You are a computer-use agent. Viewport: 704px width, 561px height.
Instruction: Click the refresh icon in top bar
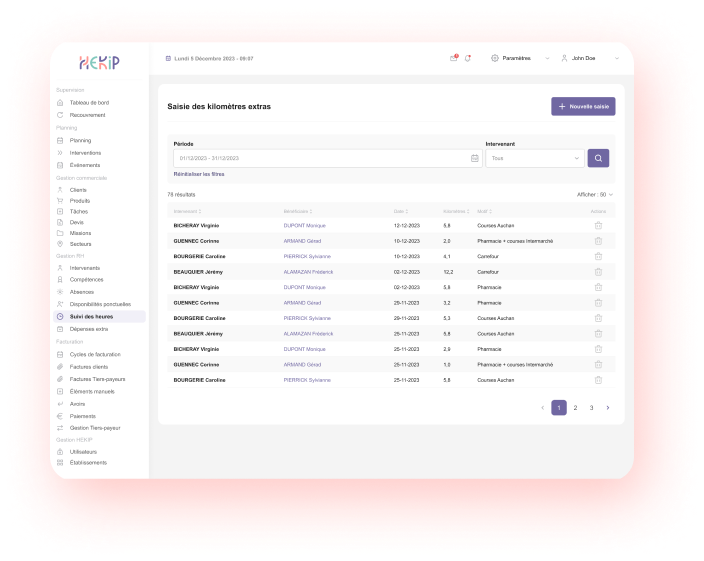coord(467,58)
